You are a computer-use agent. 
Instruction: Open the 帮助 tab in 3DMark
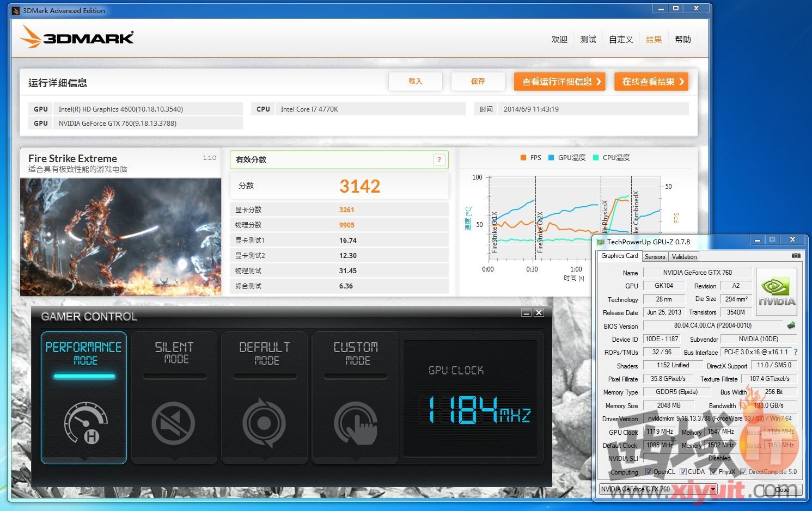click(683, 39)
